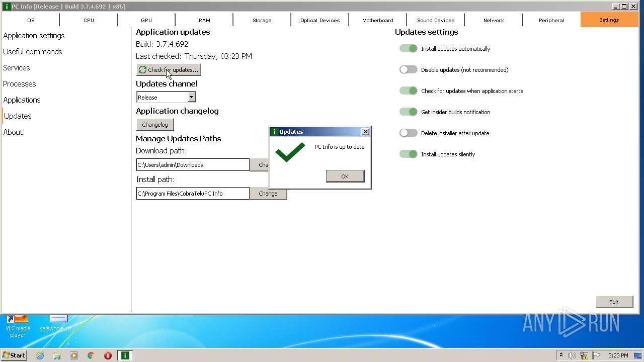This screenshot has height=362, width=644.
Task: Toggle Install updates automatically
Action: tap(409, 49)
